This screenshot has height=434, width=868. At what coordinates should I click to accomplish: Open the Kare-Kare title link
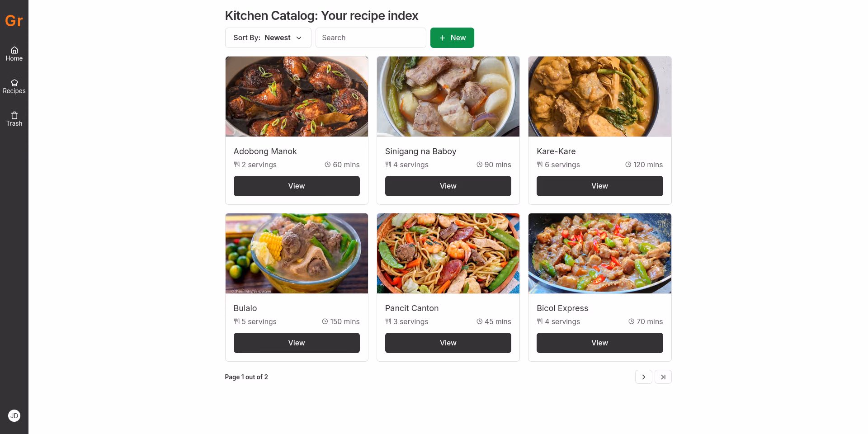tap(556, 151)
